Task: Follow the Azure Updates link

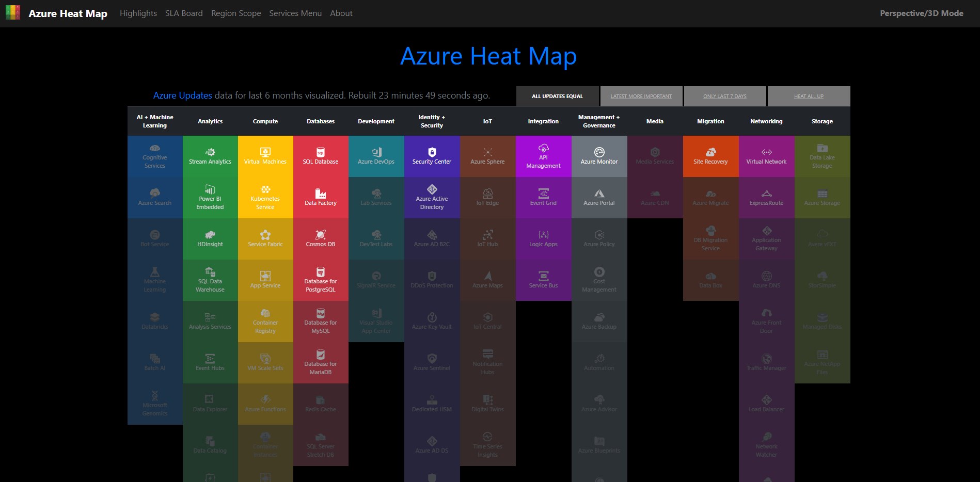Action: tap(182, 95)
